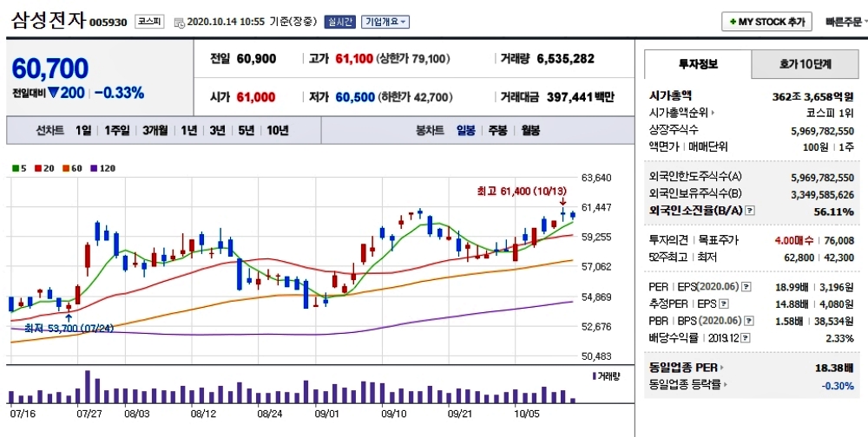Click the change rate -0.33%
The image size is (868, 437).
[119, 93]
